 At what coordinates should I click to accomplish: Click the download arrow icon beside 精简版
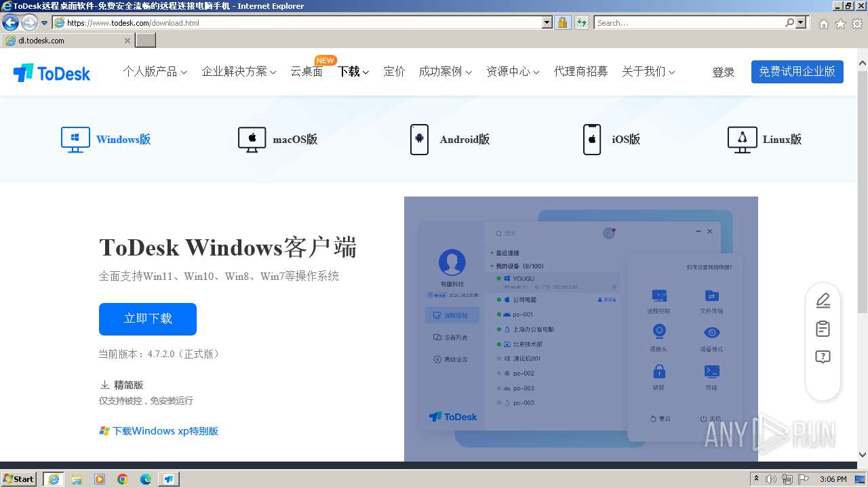[x=104, y=385]
